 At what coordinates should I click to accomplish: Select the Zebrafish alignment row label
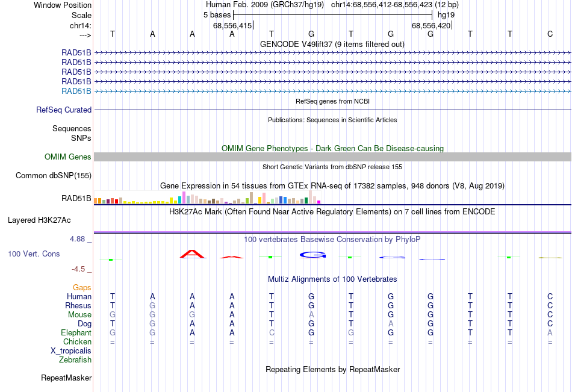(x=75, y=360)
